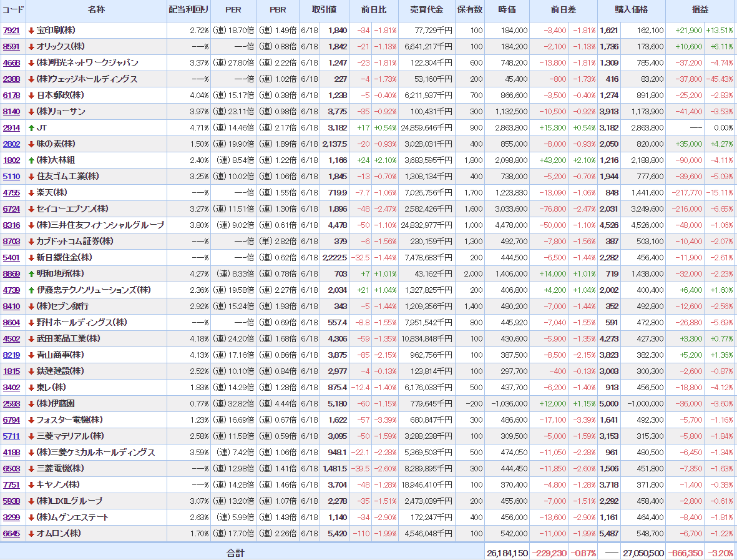The image size is (737, 560).
Task: Click the 配当利回り column header
Action: tap(189, 10)
